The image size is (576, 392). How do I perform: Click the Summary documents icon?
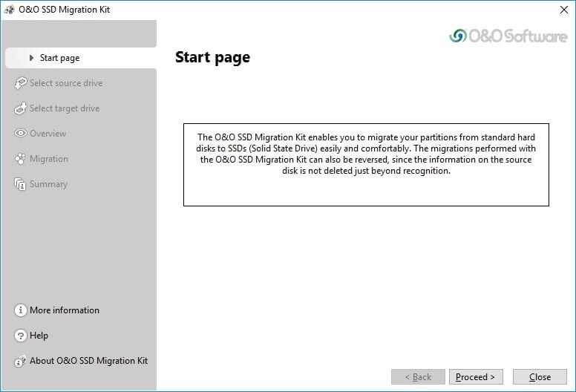21,184
